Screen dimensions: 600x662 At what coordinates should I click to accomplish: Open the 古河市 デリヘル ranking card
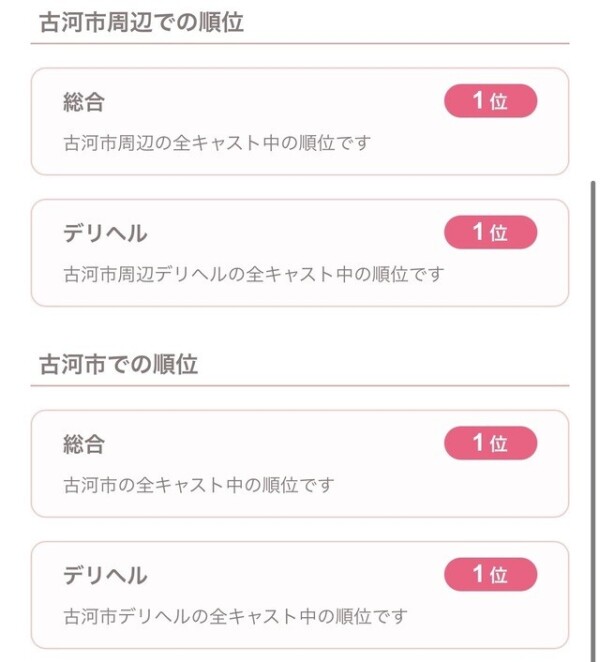tap(300, 596)
